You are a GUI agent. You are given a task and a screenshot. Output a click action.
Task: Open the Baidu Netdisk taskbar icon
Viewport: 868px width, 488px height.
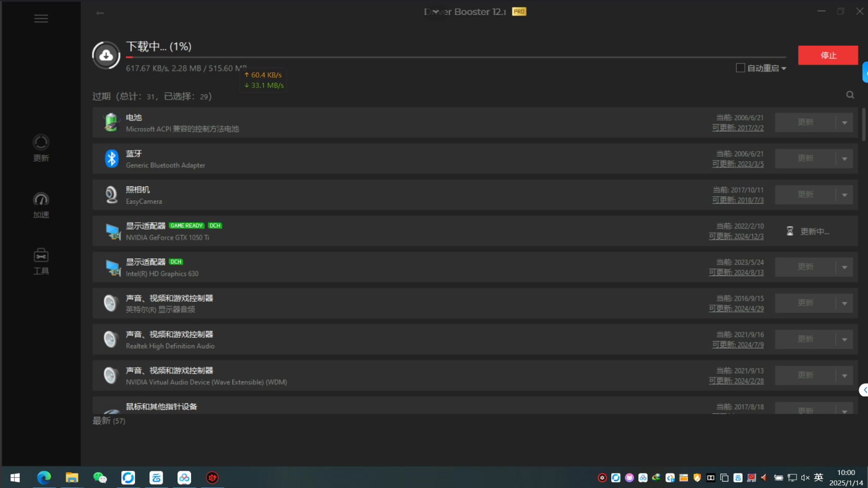[184, 477]
